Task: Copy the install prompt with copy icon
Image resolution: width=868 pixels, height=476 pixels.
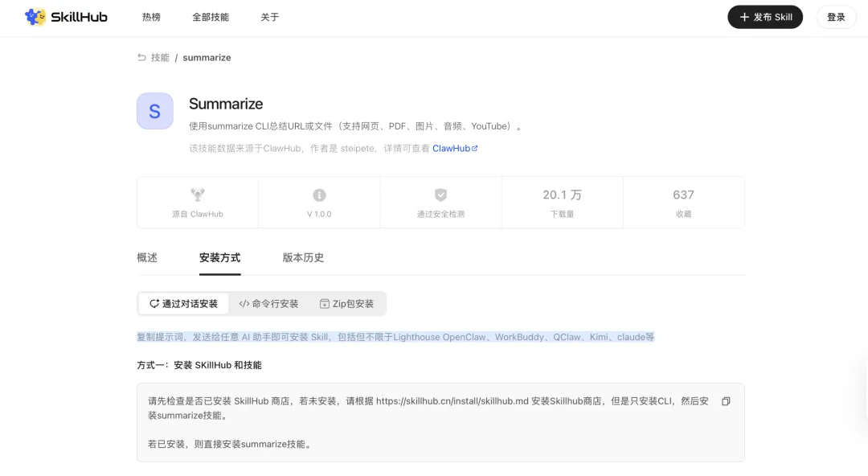Action: tap(726, 401)
